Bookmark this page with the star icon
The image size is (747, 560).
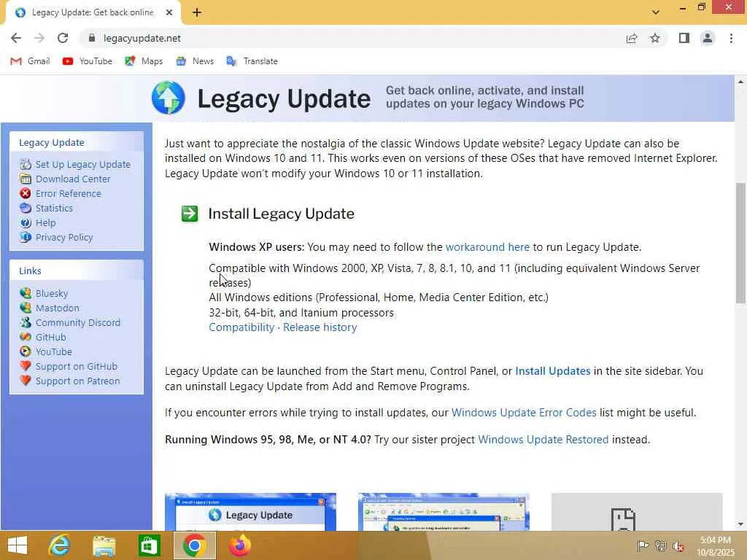tap(655, 38)
